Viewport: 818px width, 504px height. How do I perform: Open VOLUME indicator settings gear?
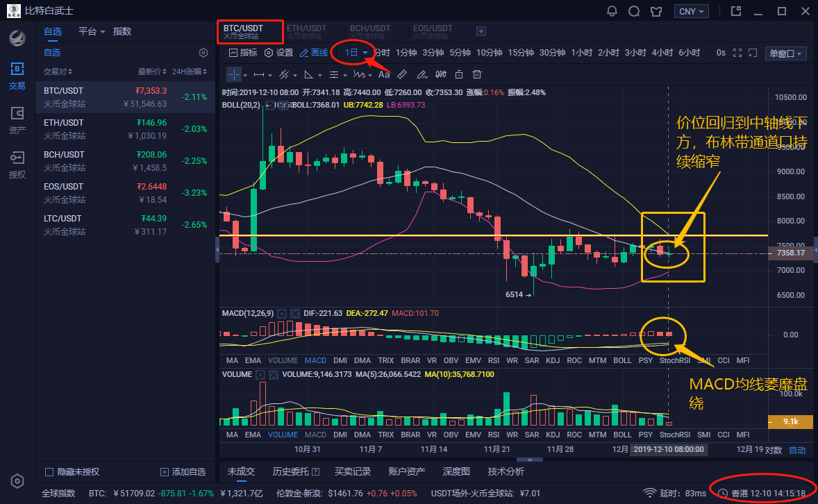[260, 375]
